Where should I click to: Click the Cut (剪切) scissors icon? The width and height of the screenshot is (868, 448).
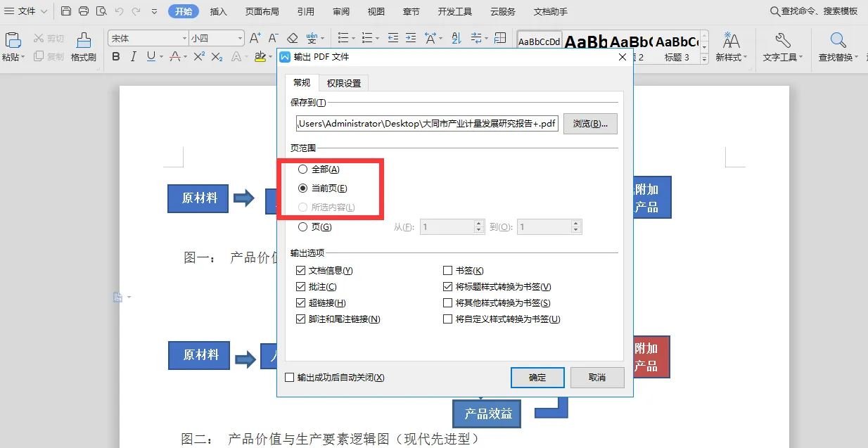(40, 39)
